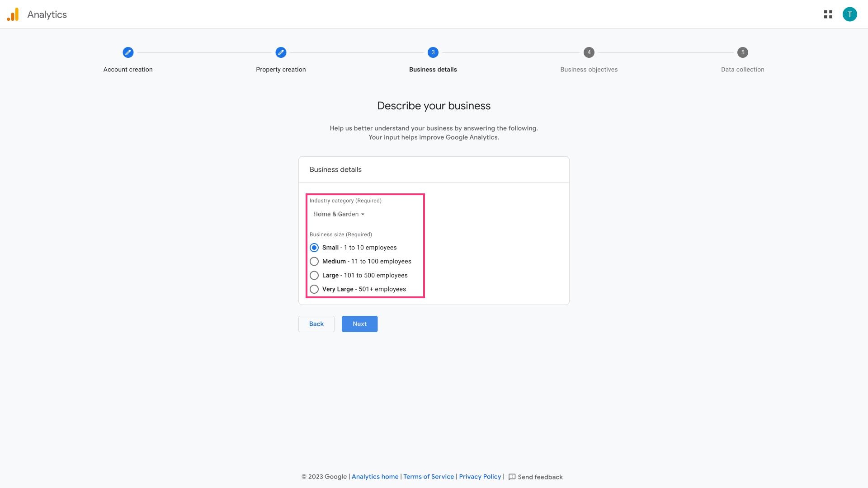Open the Terms of Service link
868x488 pixels.
428,477
